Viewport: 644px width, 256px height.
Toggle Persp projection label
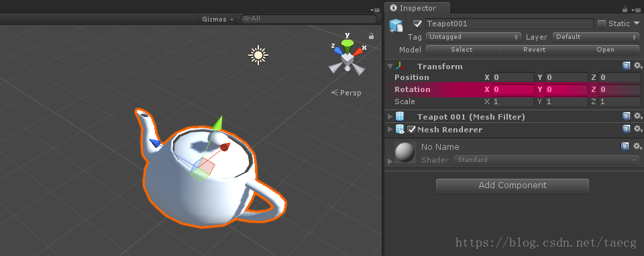click(x=346, y=93)
